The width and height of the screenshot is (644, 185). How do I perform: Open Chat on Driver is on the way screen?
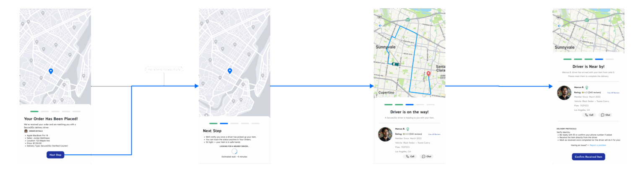426,156
